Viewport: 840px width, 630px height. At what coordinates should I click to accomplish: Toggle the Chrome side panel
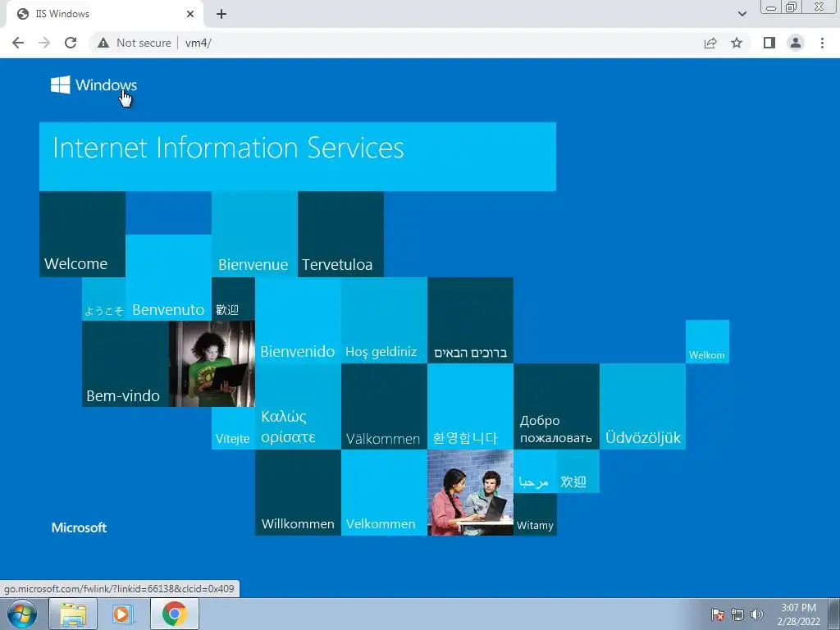(769, 43)
